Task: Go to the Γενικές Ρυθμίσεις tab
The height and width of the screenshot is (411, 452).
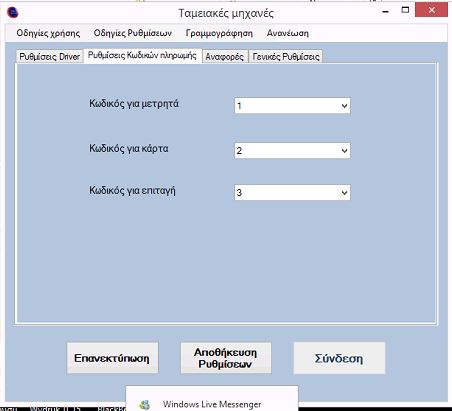Action: click(286, 57)
